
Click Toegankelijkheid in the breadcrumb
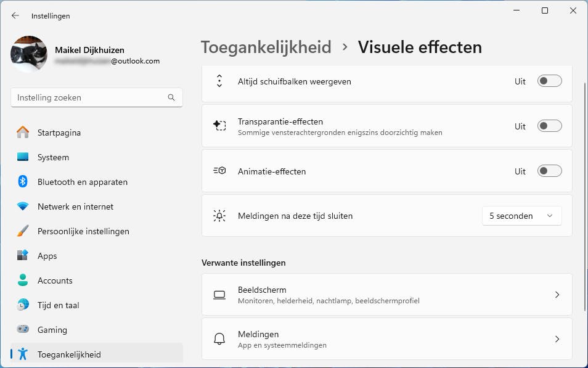[266, 47]
